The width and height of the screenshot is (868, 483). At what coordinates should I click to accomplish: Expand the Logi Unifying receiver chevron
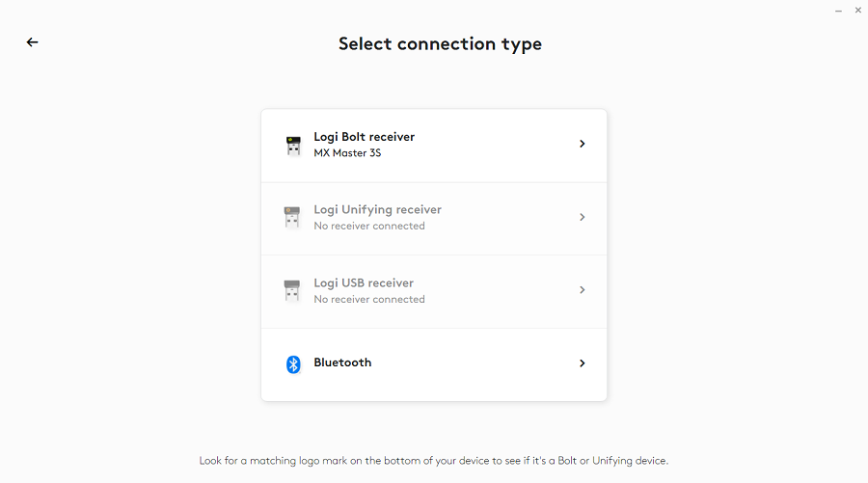pyautogui.click(x=582, y=217)
